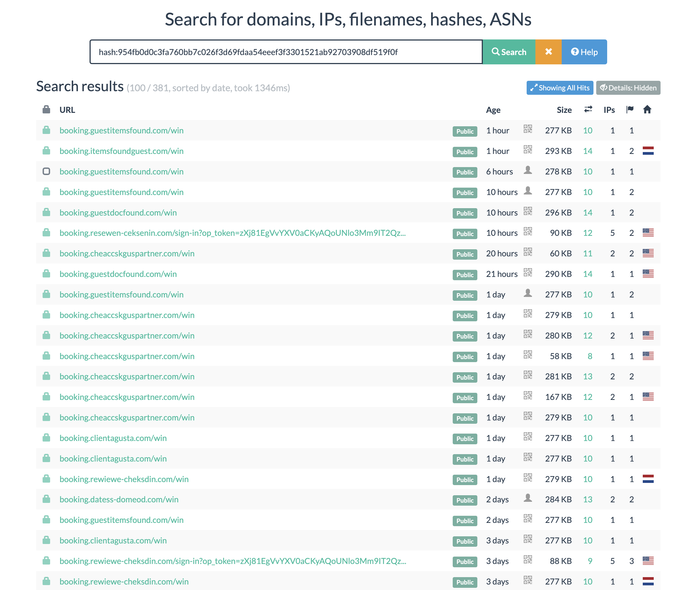Open the booking.datess-domeod.com/win result link

coord(119,500)
